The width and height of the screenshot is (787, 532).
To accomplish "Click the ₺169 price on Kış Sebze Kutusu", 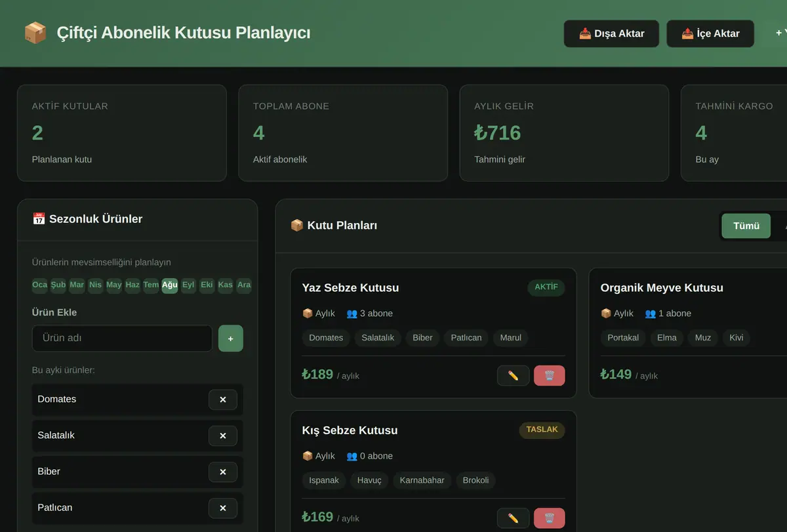I will coord(317,517).
